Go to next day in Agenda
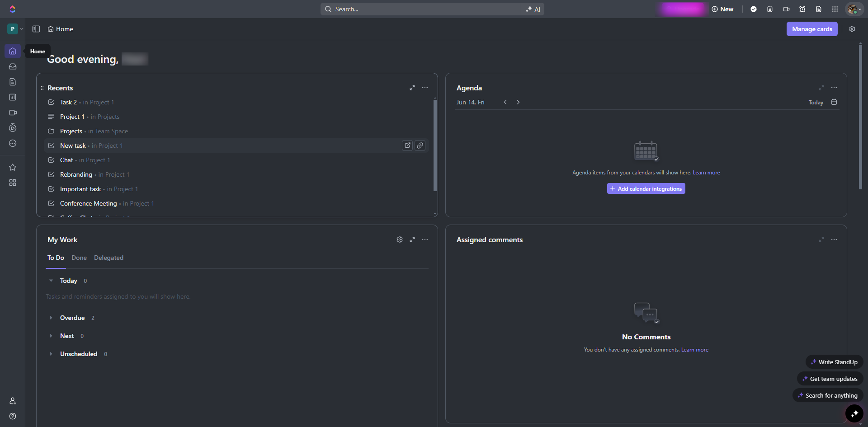Viewport: 868px width, 427px height. (518, 102)
